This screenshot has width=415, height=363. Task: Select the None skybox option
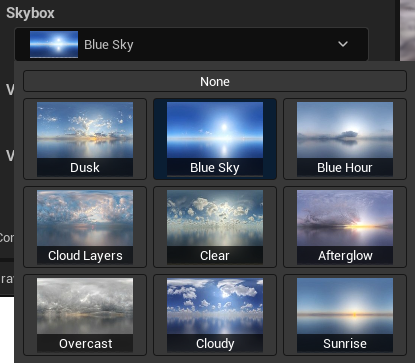[215, 81]
